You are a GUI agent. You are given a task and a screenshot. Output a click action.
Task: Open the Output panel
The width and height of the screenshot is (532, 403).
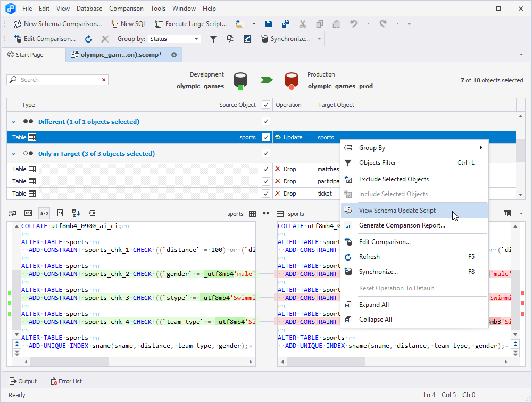click(23, 381)
